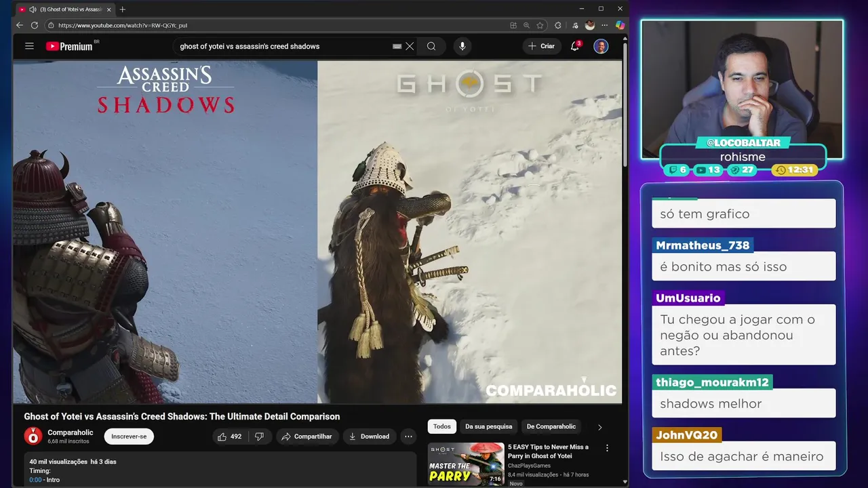Image resolution: width=868 pixels, height=488 pixels.
Task: Select the Todos filter chip
Action: pos(442,426)
